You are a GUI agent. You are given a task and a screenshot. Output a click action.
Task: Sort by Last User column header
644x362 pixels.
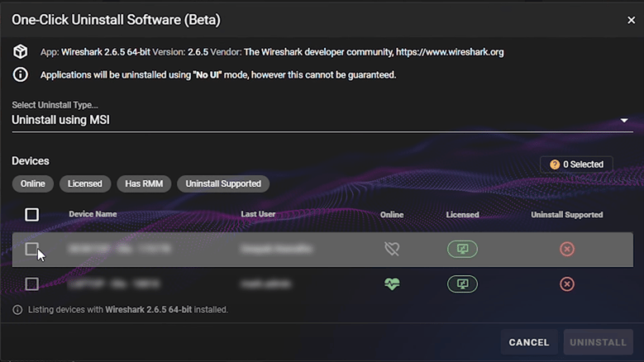258,214
